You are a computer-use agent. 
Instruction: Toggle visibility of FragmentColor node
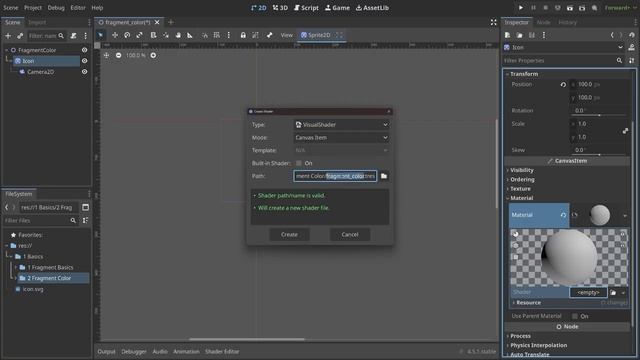coord(84,50)
